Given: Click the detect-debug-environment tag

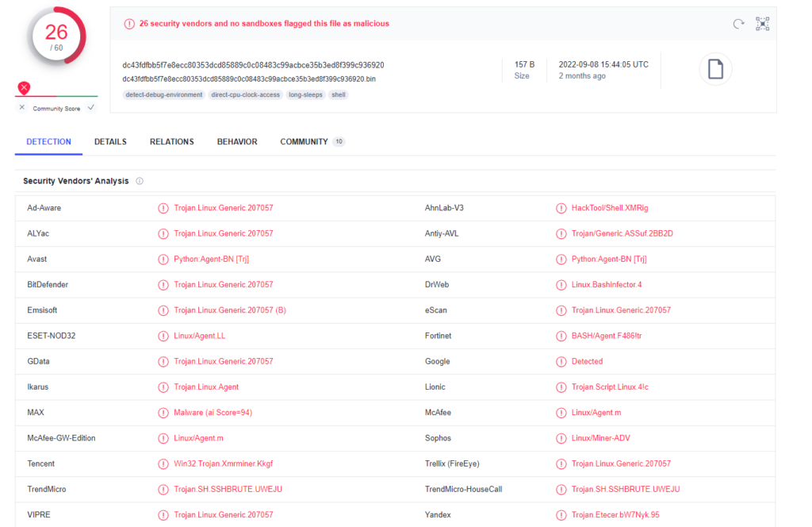Looking at the screenshot, I should point(163,94).
